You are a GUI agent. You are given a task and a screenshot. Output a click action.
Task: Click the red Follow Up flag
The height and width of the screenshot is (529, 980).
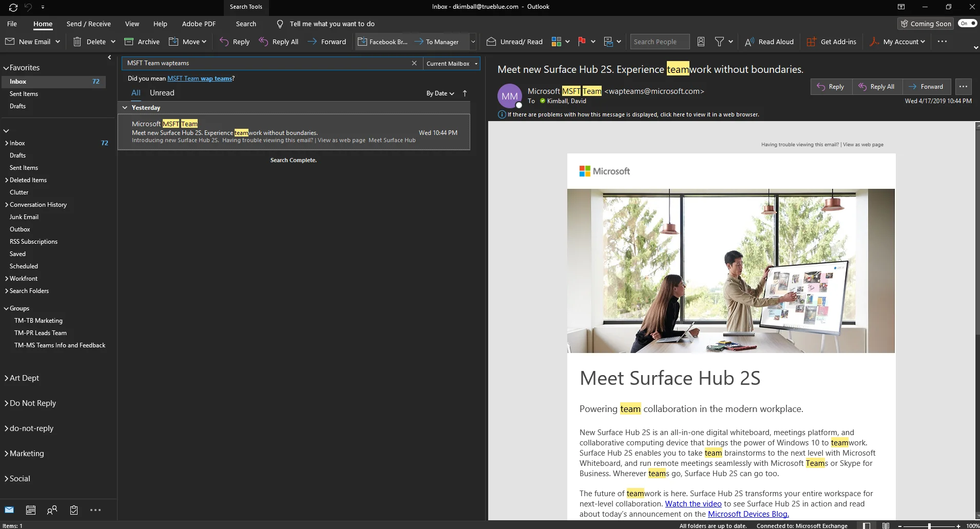click(582, 42)
